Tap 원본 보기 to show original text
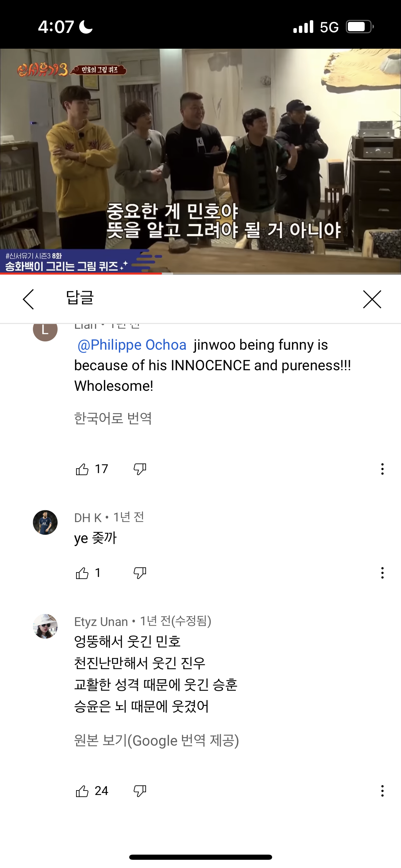 156,740
